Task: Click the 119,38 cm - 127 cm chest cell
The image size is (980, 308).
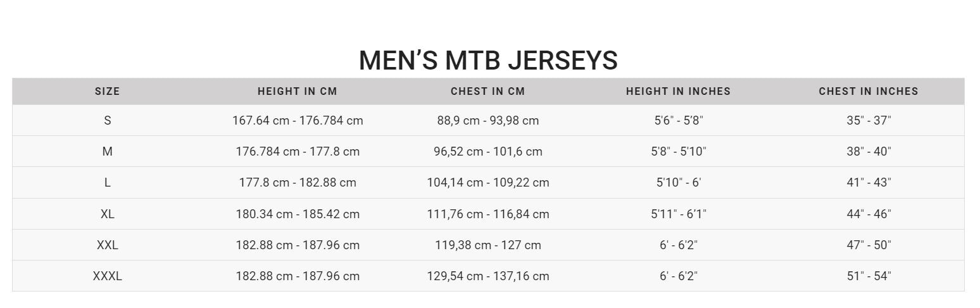Action: pyautogui.click(x=488, y=245)
